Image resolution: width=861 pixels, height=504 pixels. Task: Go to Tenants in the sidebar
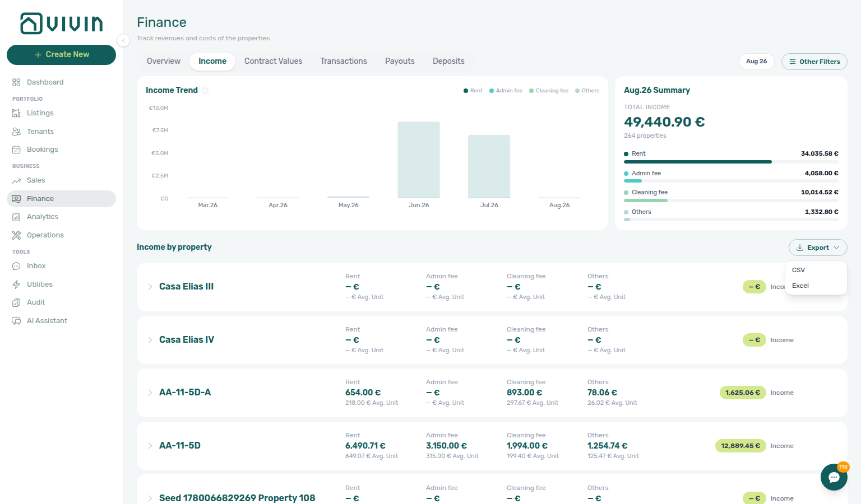61,132
